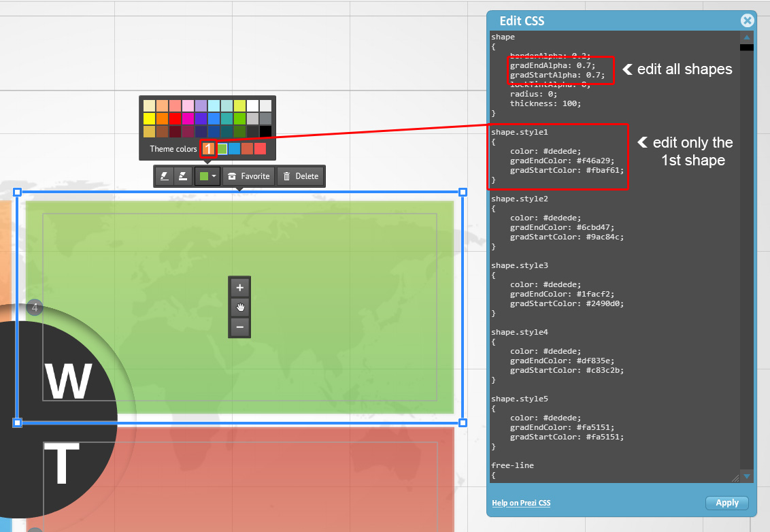Click the plus zoom-in button on shape

click(x=239, y=287)
